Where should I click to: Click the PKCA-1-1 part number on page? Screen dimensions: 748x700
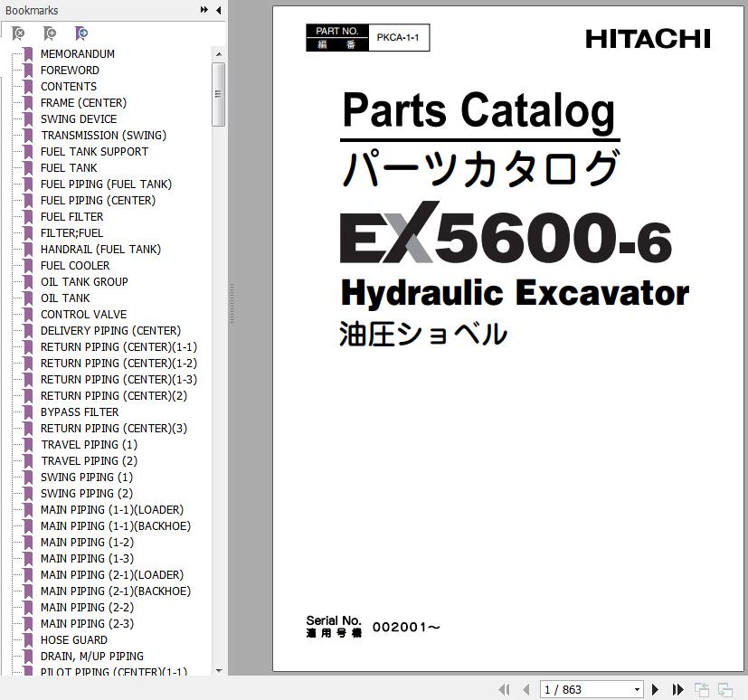(x=398, y=37)
